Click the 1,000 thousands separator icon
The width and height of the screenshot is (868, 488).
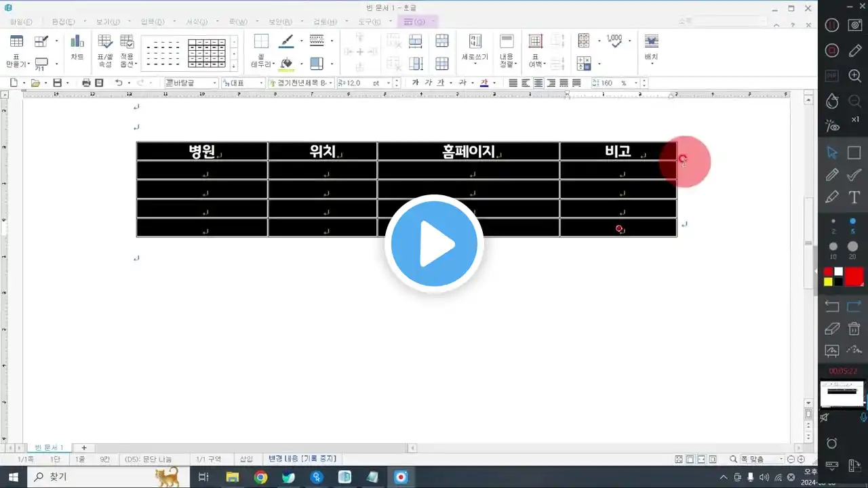point(614,41)
